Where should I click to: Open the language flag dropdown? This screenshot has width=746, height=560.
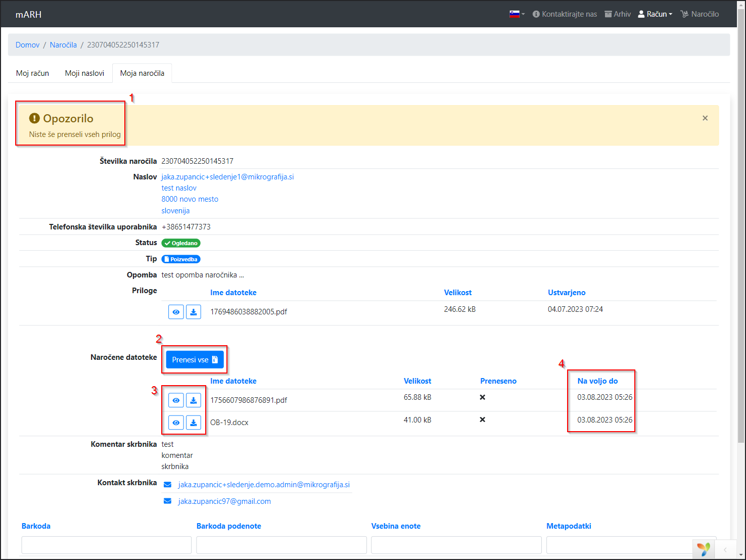(x=517, y=14)
